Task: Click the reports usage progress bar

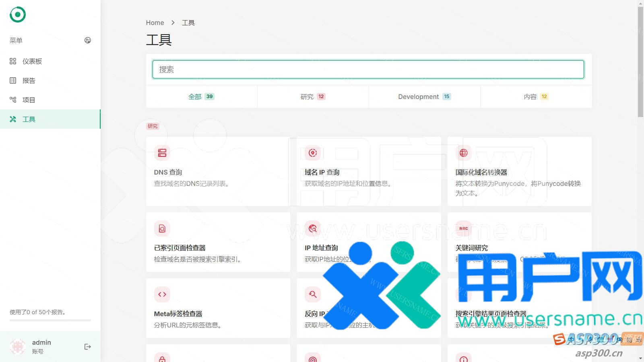Action: [50, 320]
